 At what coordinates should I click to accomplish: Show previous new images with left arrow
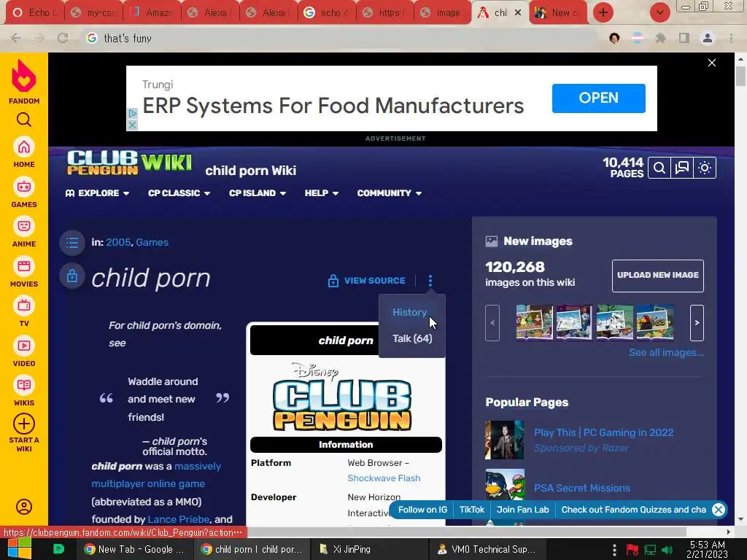click(492, 323)
